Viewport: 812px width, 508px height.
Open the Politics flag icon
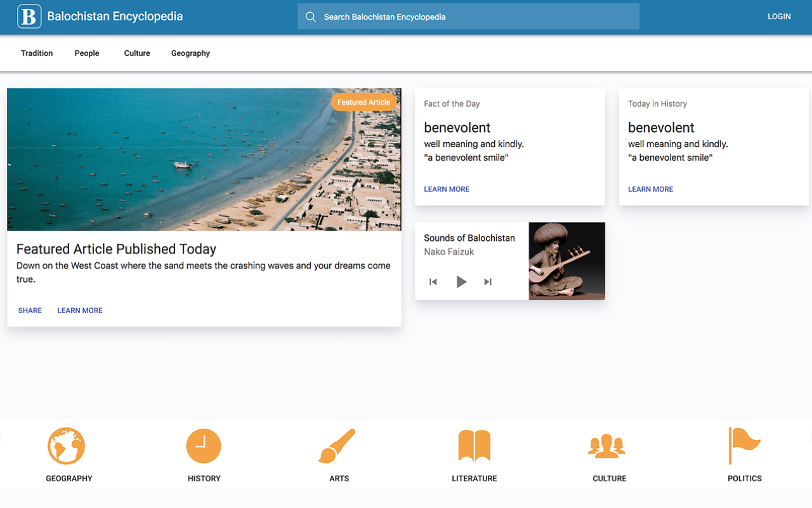[x=744, y=446]
